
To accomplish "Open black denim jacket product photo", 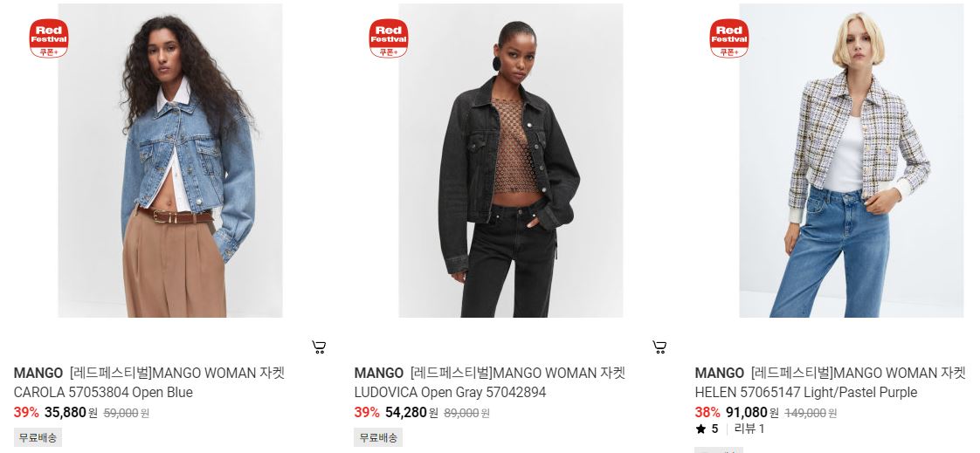I will (x=511, y=161).
